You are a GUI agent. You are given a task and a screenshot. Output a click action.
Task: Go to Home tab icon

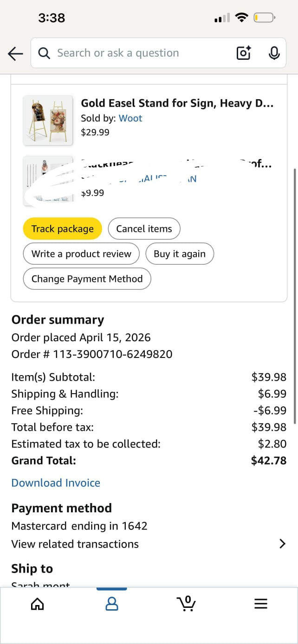point(37,604)
